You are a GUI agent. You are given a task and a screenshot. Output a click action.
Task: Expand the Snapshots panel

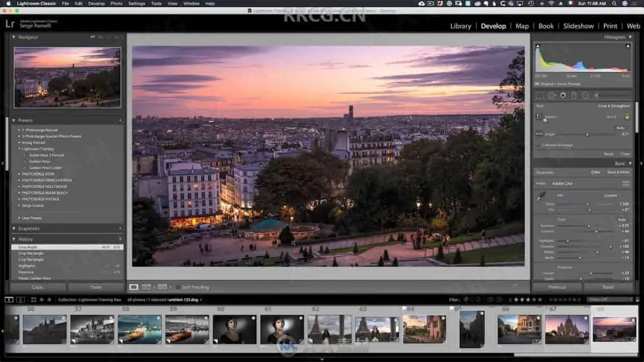pyautogui.click(x=14, y=228)
